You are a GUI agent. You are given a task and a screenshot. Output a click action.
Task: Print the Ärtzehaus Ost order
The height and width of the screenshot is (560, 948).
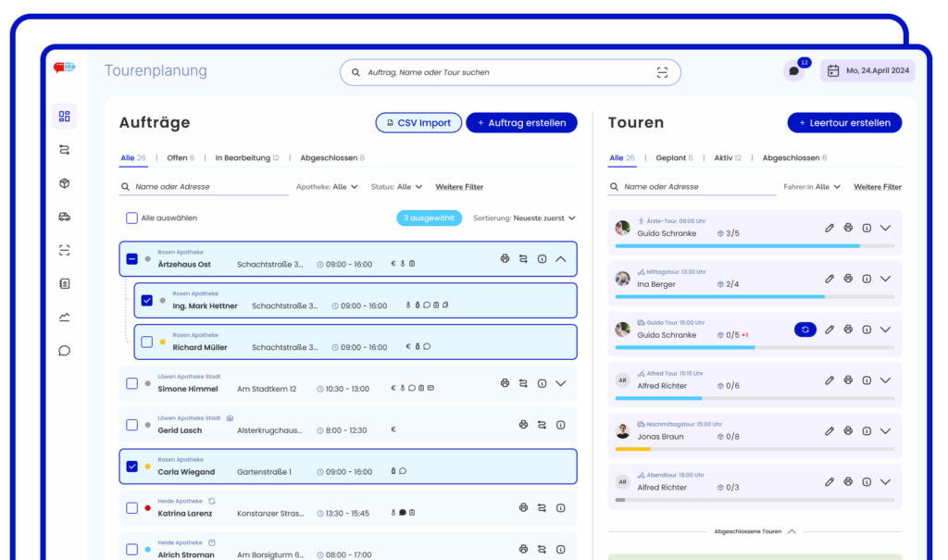coord(505,259)
